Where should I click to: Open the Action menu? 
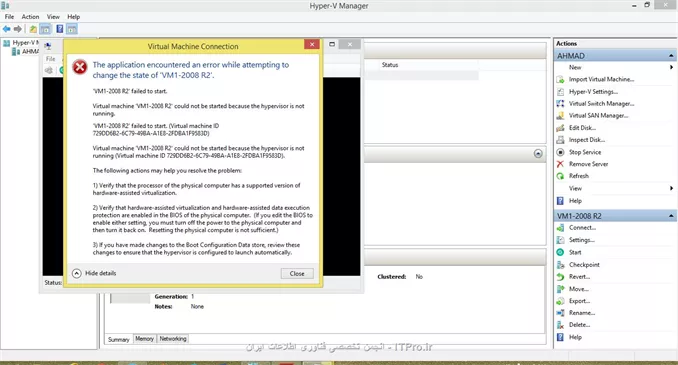pos(30,17)
